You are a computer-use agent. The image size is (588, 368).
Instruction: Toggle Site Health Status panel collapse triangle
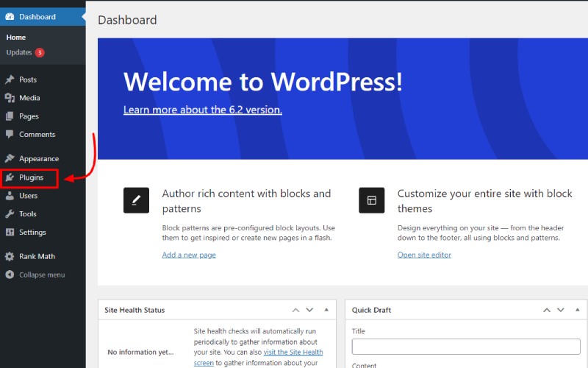tap(326, 310)
